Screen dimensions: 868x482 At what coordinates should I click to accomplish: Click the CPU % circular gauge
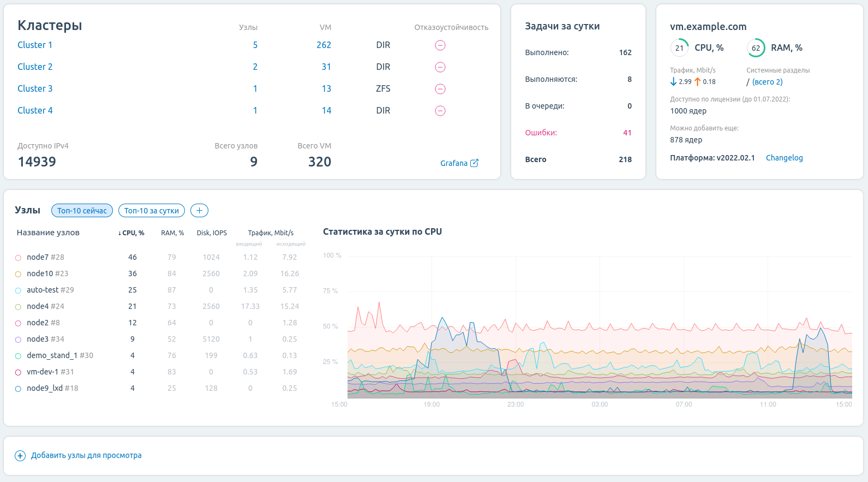tap(679, 48)
